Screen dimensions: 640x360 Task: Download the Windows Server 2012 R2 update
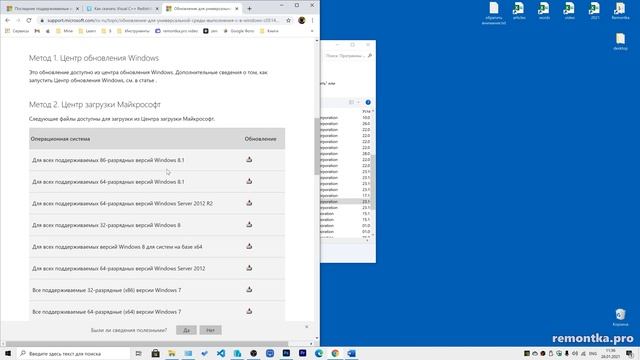[249, 203]
